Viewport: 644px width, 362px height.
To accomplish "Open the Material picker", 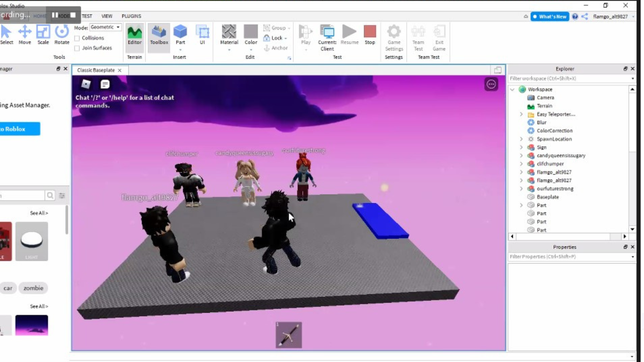I will pyautogui.click(x=229, y=35).
